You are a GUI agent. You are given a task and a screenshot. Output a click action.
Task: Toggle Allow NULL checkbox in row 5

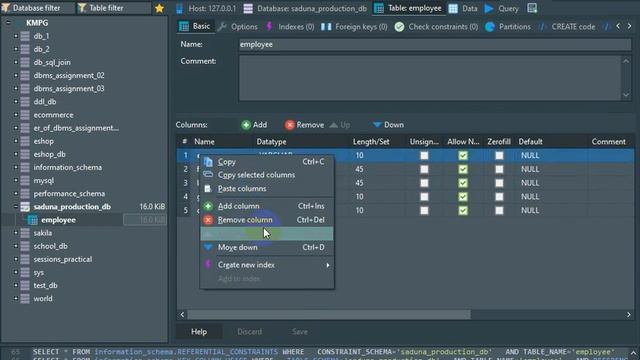[462, 211]
